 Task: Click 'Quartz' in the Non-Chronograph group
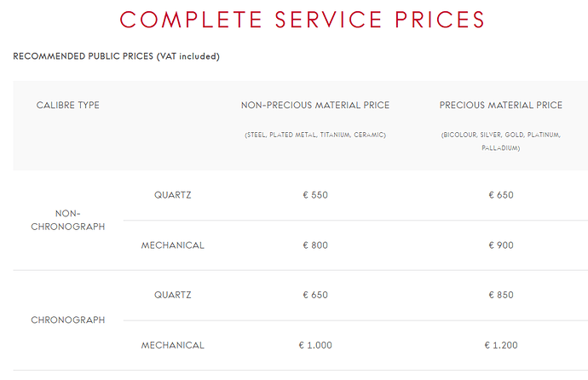[173, 195]
